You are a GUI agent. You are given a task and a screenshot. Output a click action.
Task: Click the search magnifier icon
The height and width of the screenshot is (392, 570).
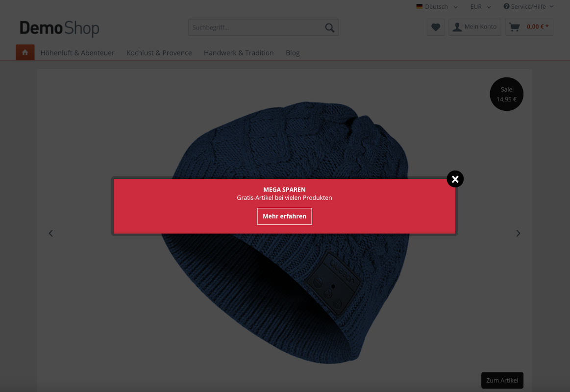click(x=330, y=27)
